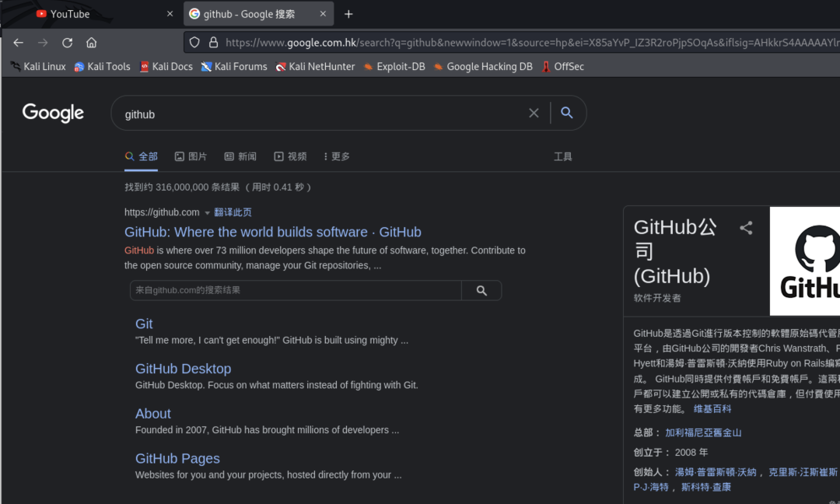Expand the dropdown arrow beside https://github.com
840x504 pixels.
pos(208,212)
